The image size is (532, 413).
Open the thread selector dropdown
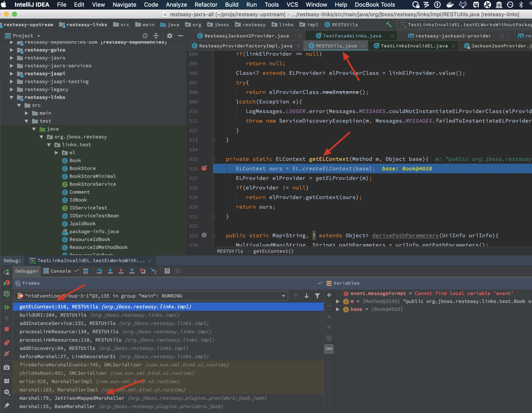pos(283,296)
